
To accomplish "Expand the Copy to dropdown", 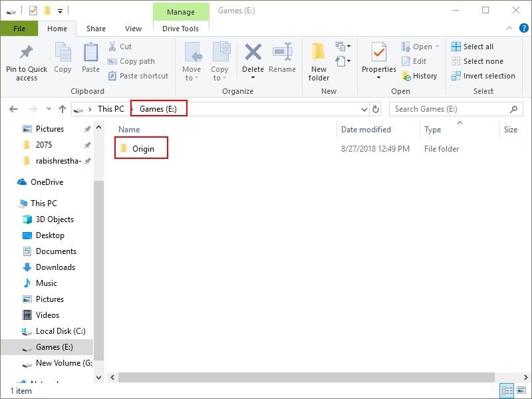I will (x=219, y=78).
